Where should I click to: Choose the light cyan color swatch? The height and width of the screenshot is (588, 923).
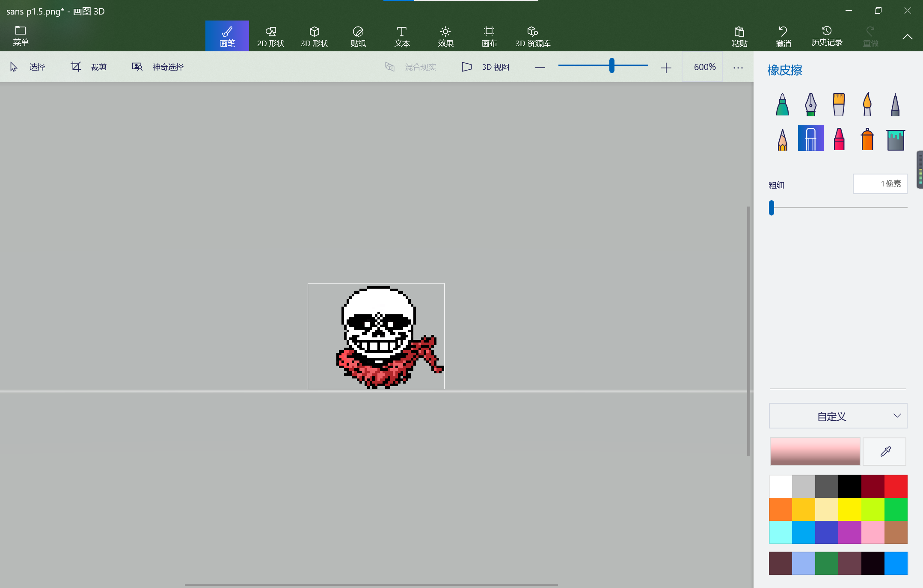[781, 532]
